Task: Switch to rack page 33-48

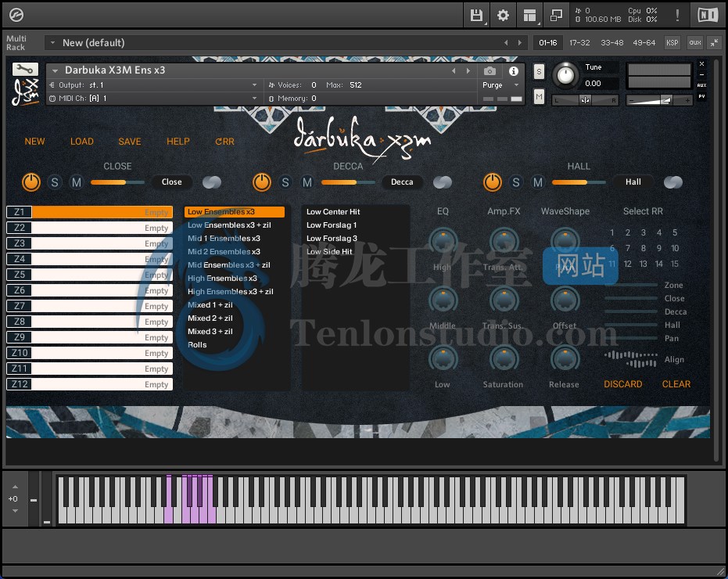Action: [x=612, y=43]
